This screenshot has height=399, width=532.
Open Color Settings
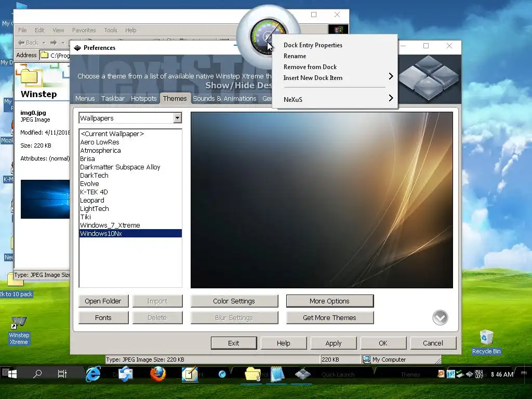[x=234, y=301]
